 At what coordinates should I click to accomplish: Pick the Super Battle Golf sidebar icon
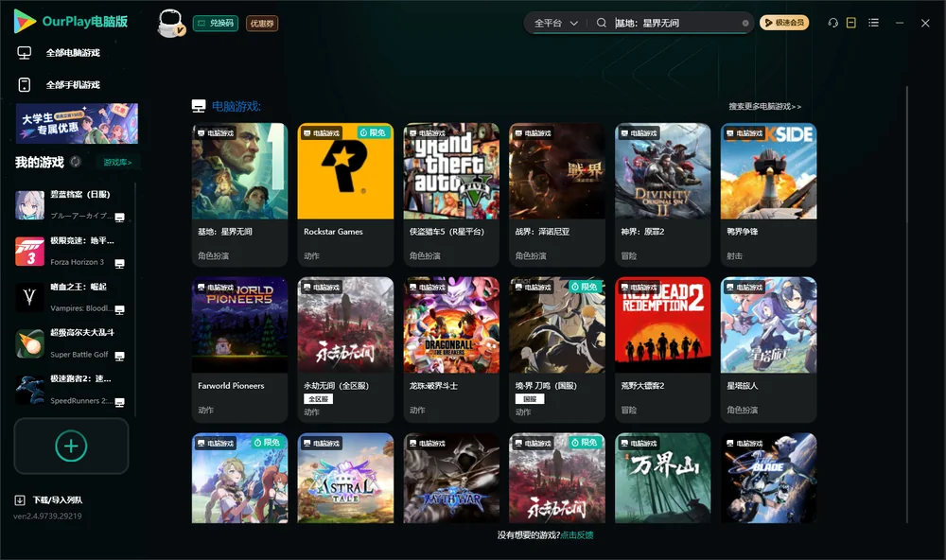point(29,344)
